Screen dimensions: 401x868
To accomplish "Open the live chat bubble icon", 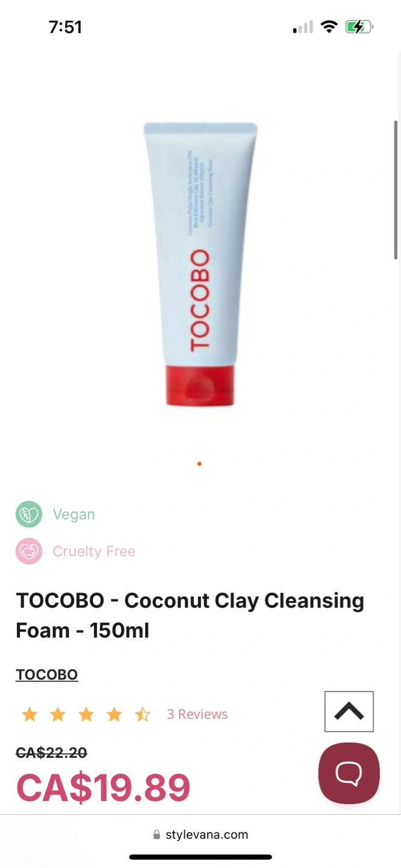I will (349, 773).
